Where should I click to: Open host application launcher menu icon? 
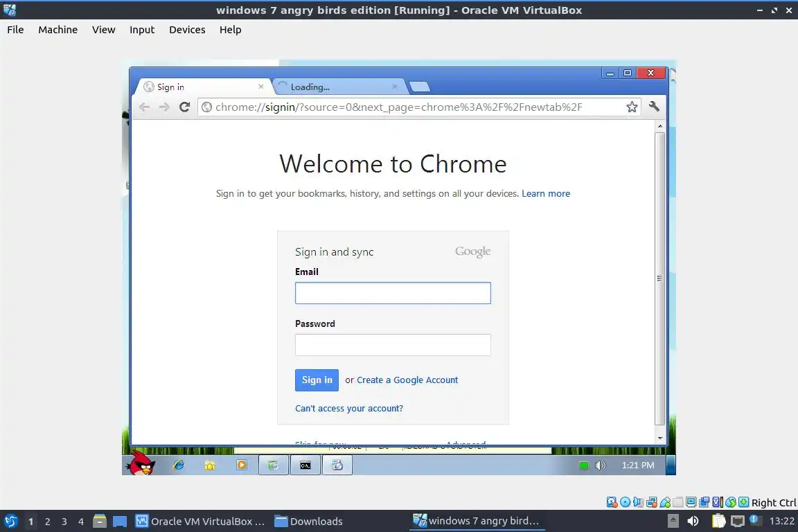[10, 522]
